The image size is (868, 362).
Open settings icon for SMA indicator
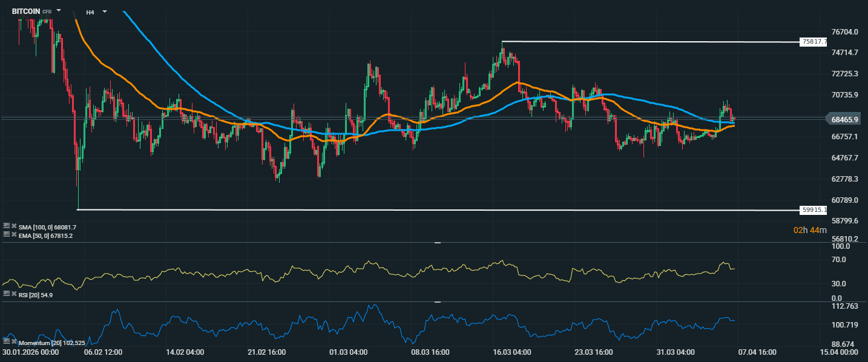click(6, 226)
